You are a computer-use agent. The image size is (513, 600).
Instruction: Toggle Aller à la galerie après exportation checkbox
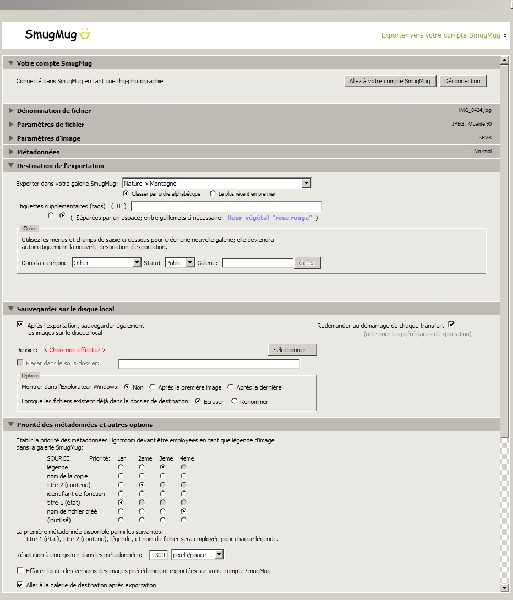pos(20,585)
